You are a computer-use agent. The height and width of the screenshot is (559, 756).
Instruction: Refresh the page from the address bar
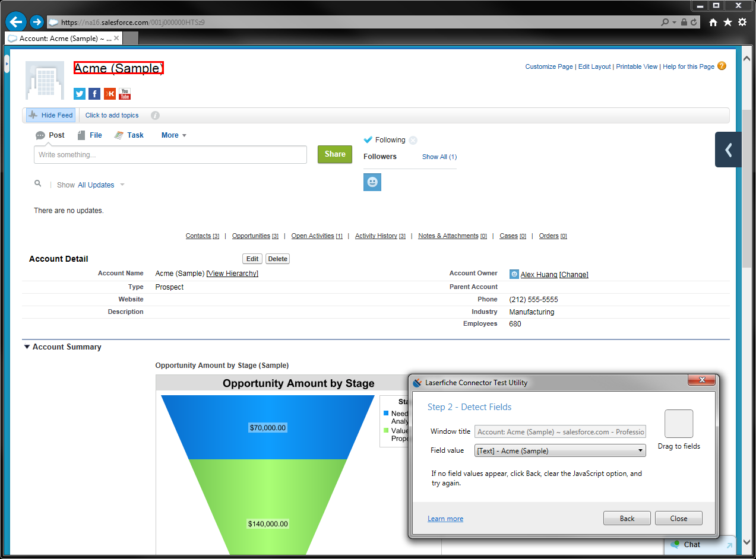click(694, 23)
